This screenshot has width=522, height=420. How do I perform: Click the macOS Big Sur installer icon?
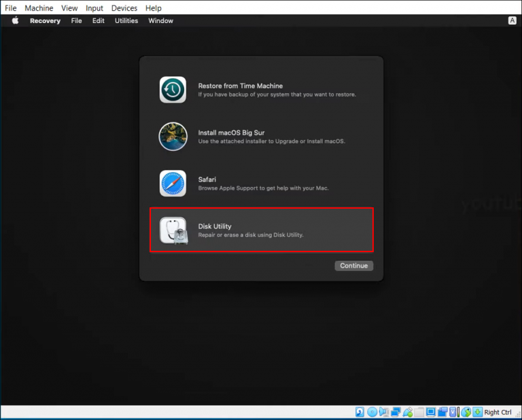coord(173,137)
